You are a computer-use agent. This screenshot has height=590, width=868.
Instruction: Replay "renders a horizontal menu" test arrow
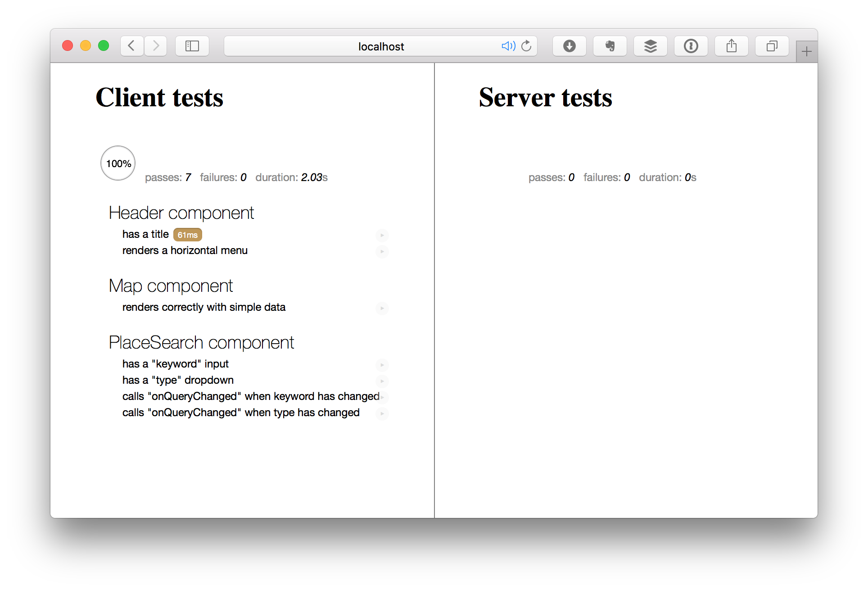pos(382,251)
